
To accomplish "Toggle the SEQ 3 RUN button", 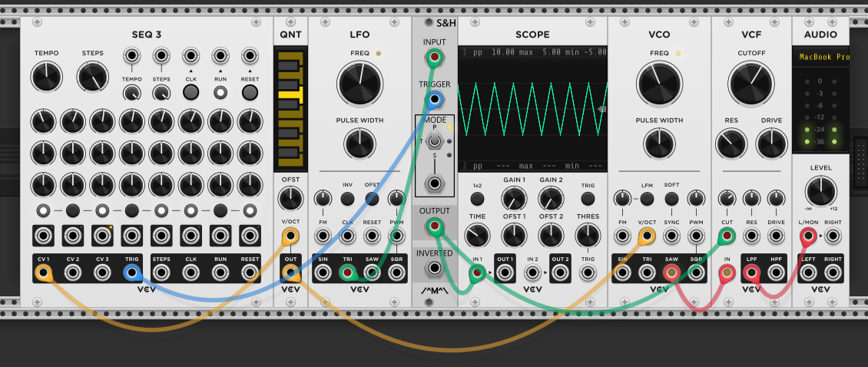I will [x=220, y=92].
